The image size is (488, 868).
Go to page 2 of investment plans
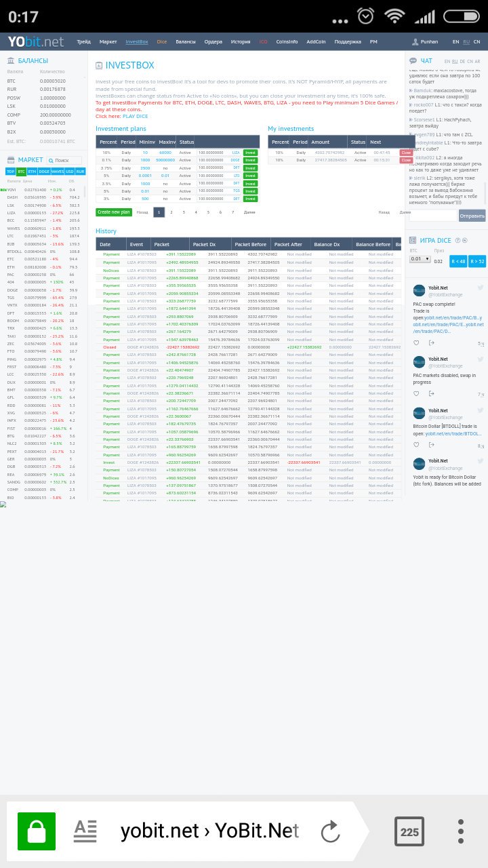(x=171, y=212)
